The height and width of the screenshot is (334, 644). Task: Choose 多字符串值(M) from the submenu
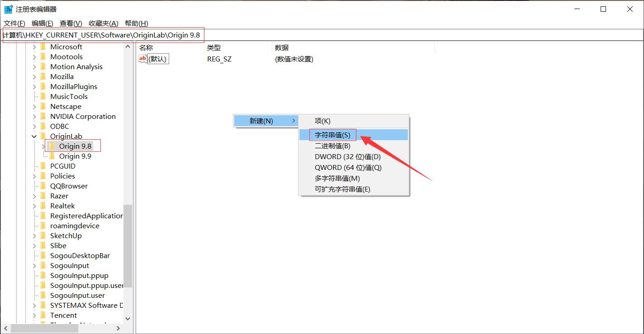[354, 178]
